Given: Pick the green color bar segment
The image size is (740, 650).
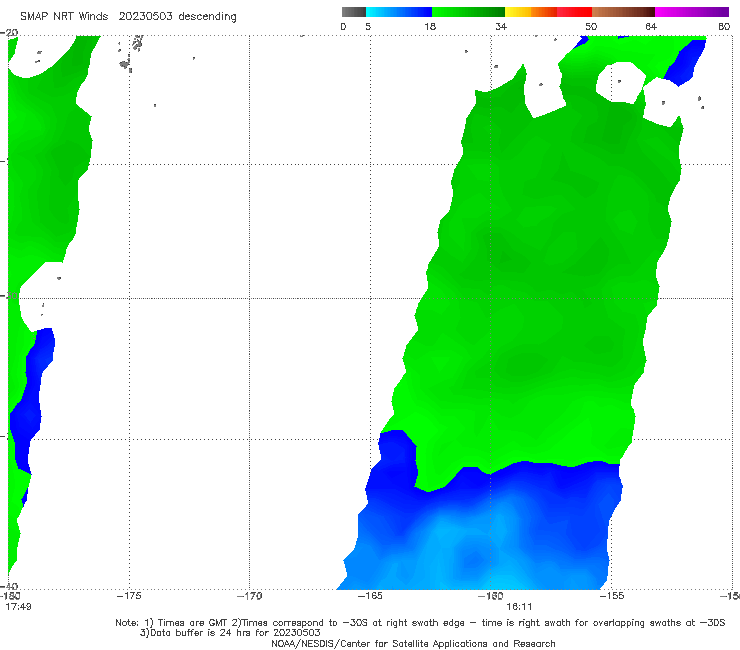Looking at the screenshot, I should coord(468,12).
